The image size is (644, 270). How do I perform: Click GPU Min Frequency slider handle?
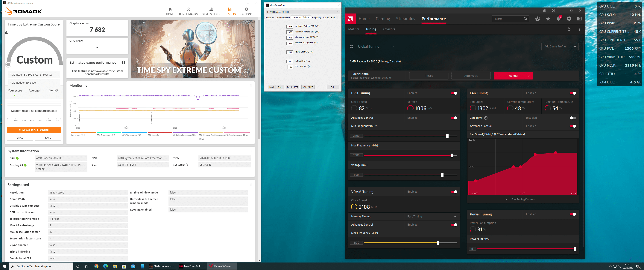[447, 136]
